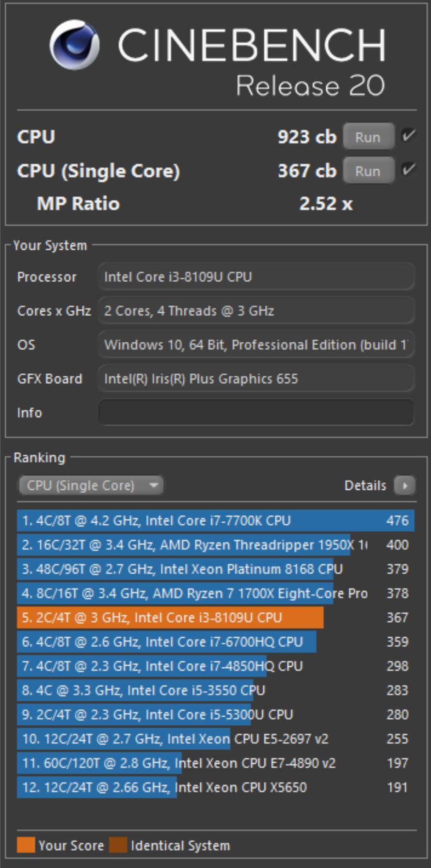Click the score 476 in ranking
The image size is (431, 868).
pos(398,521)
